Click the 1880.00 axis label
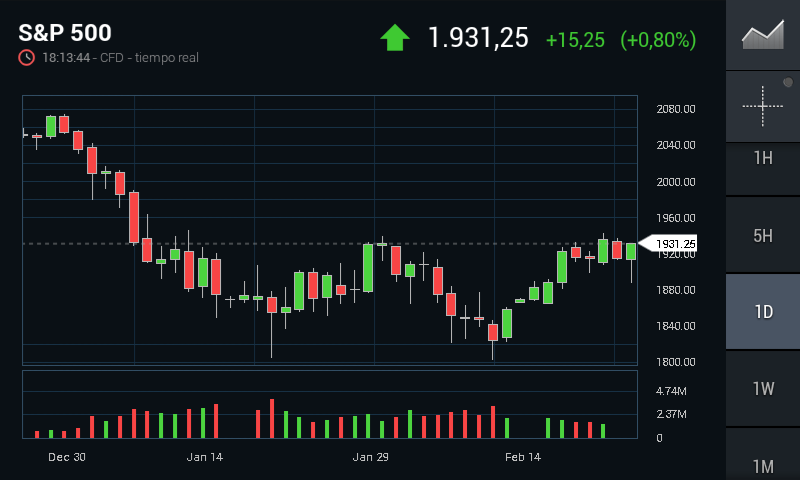 click(676, 290)
